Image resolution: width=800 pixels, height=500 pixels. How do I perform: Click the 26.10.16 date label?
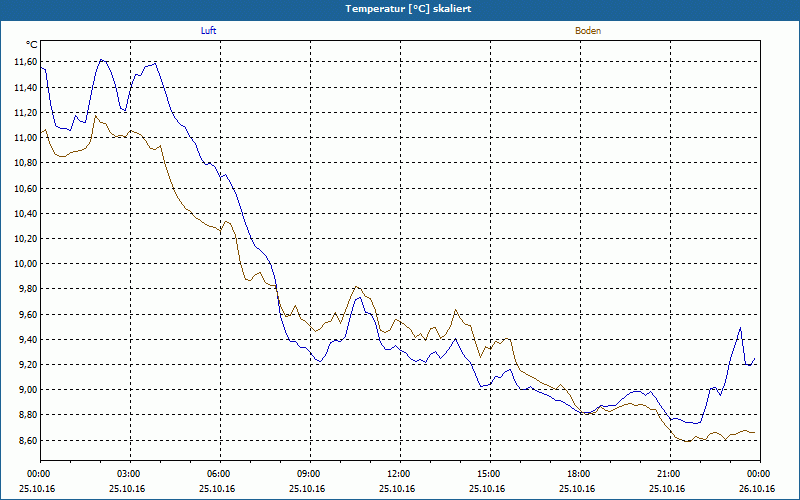click(x=757, y=489)
